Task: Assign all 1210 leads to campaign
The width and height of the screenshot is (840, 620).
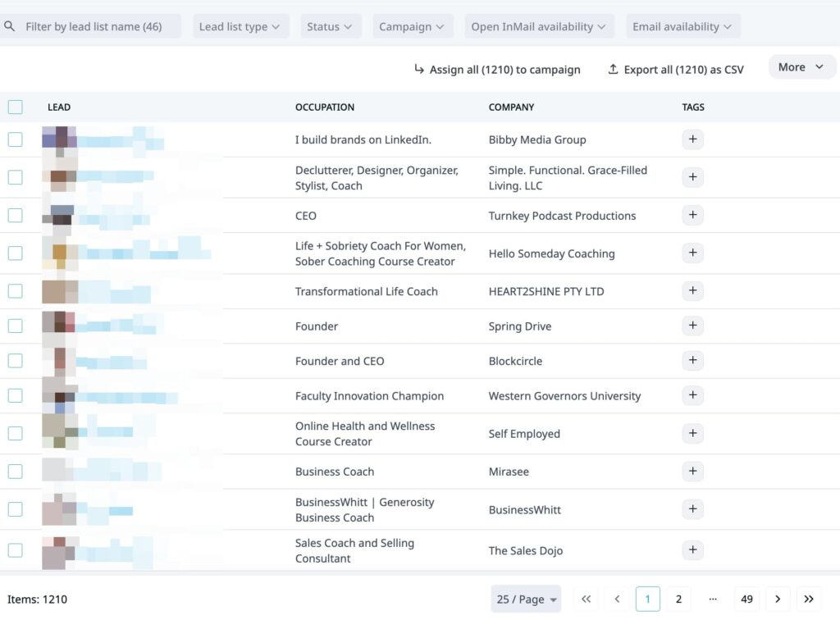Action: tap(497, 70)
